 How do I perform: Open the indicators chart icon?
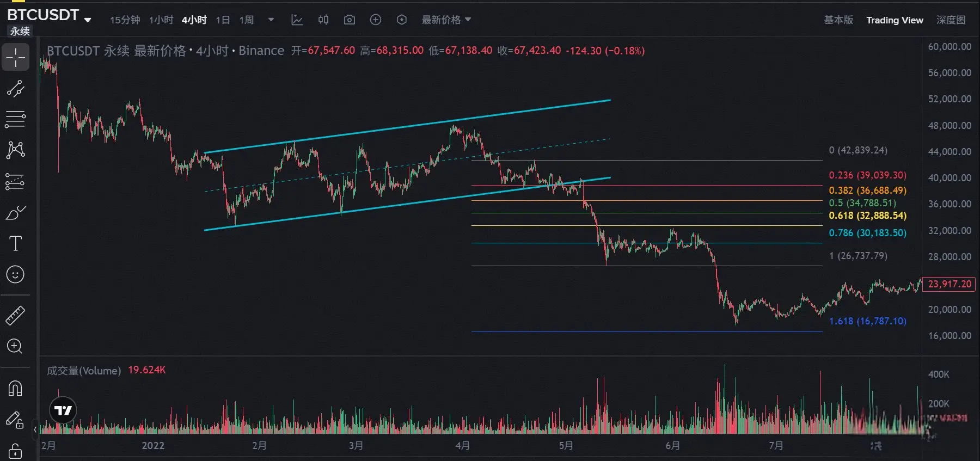pos(297,20)
